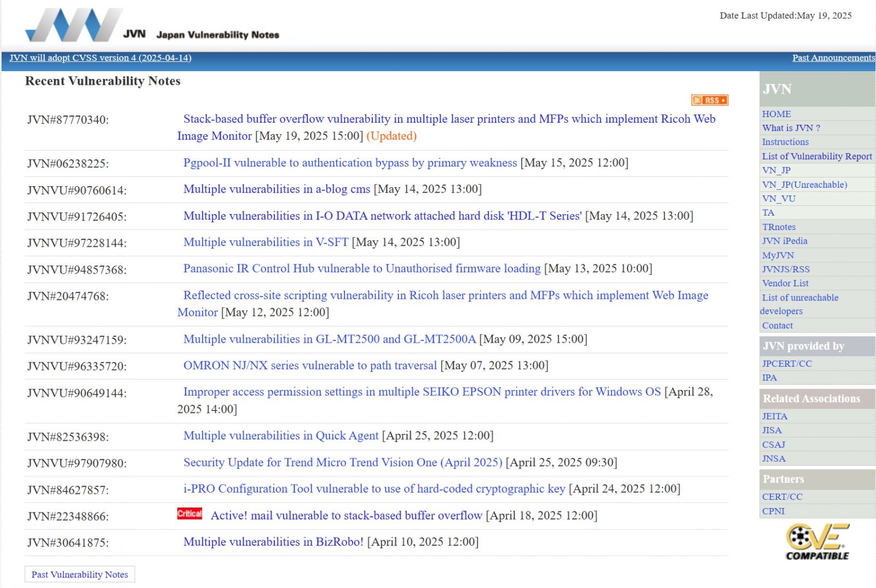This screenshot has height=588, width=876.
Task: Open the Vendor List link
Action: 785,283
